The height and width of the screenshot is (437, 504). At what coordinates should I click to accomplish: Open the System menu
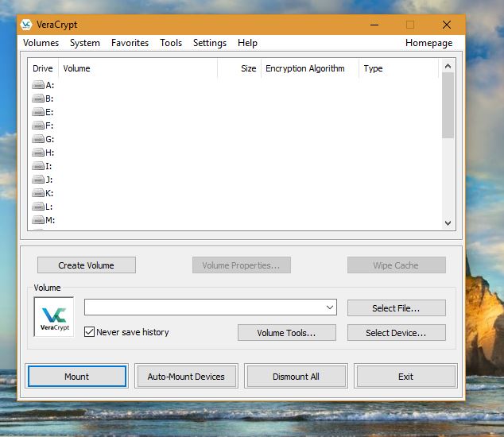click(x=85, y=43)
